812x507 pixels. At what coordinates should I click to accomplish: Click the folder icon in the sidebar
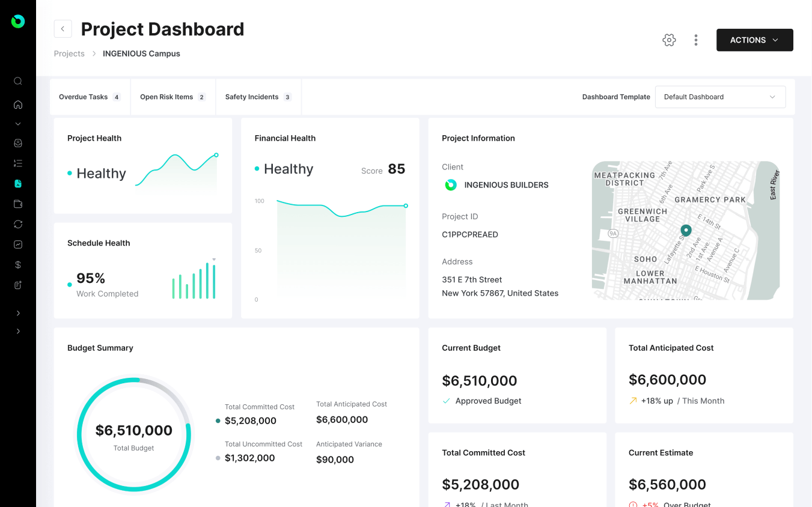click(x=18, y=204)
